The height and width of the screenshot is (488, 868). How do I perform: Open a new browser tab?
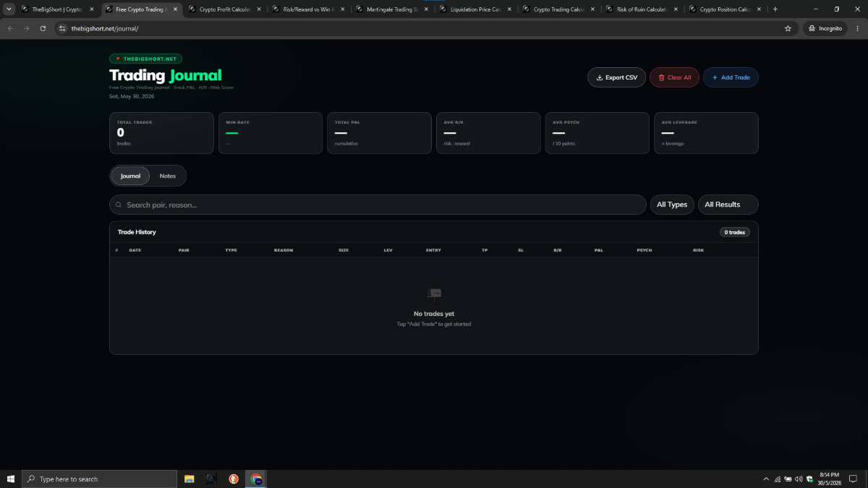click(775, 9)
